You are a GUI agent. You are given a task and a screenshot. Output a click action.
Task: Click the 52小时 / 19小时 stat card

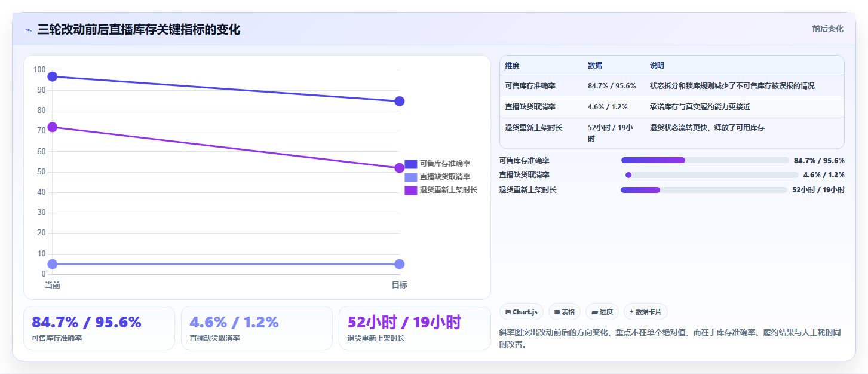tap(415, 328)
